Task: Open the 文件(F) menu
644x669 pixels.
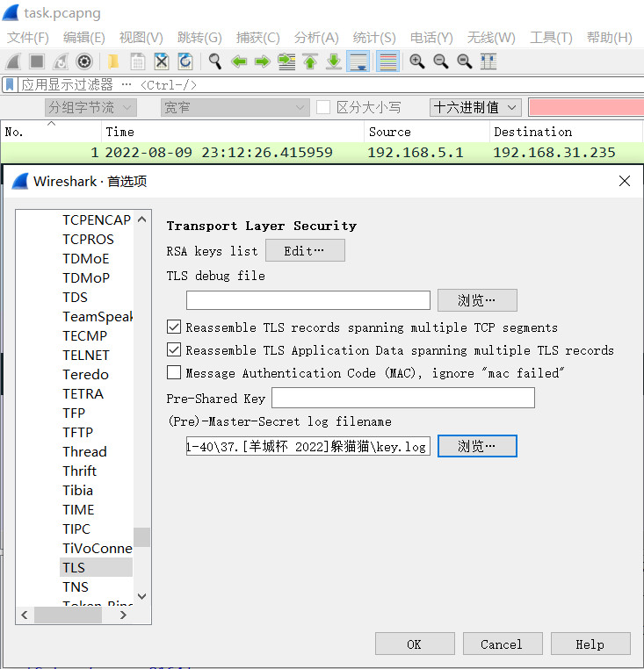Action: click(28, 38)
